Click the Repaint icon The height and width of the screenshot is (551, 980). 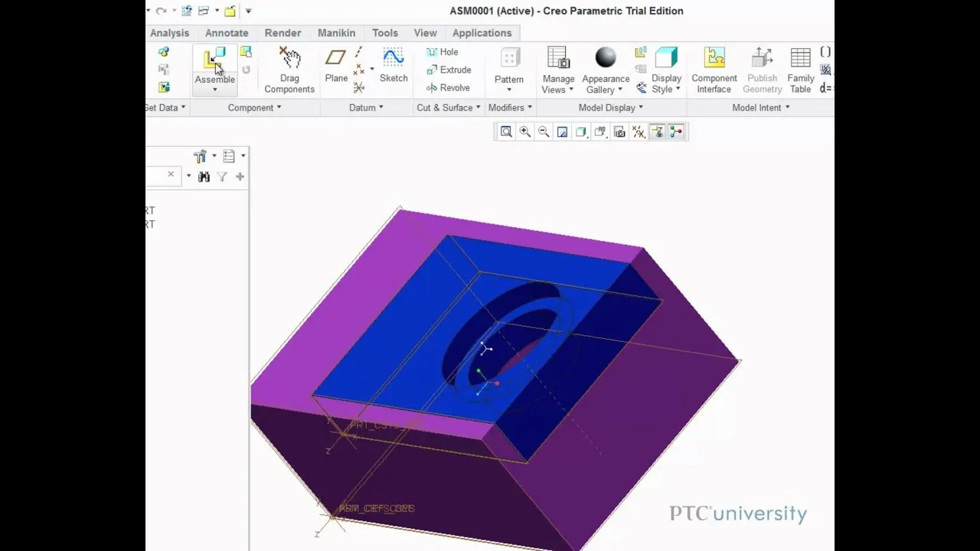tap(563, 132)
